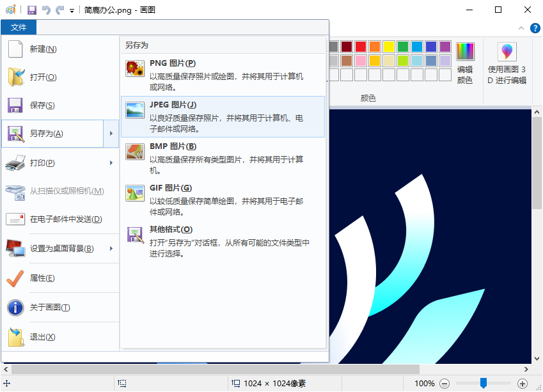Expand the 打印 submenu arrow

click(x=111, y=162)
